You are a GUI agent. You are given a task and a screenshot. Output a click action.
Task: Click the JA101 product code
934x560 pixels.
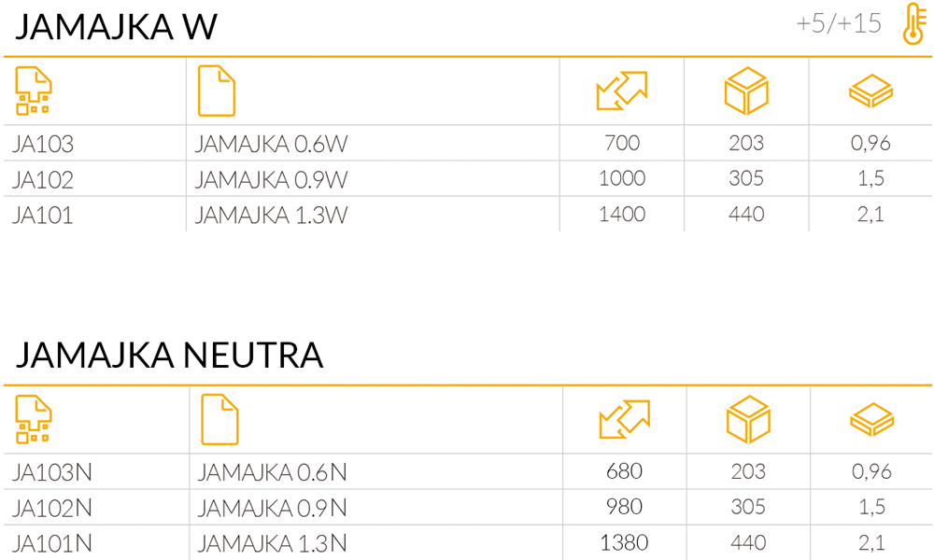pos(43,215)
